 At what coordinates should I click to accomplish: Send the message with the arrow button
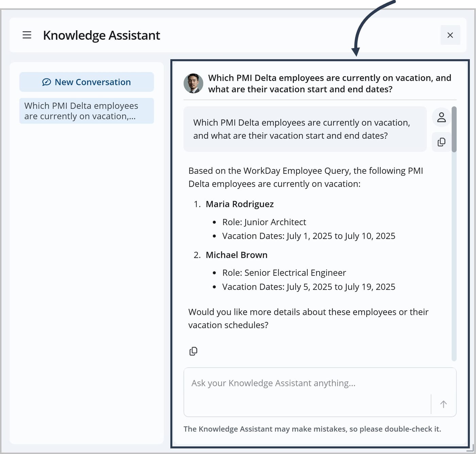(443, 404)
